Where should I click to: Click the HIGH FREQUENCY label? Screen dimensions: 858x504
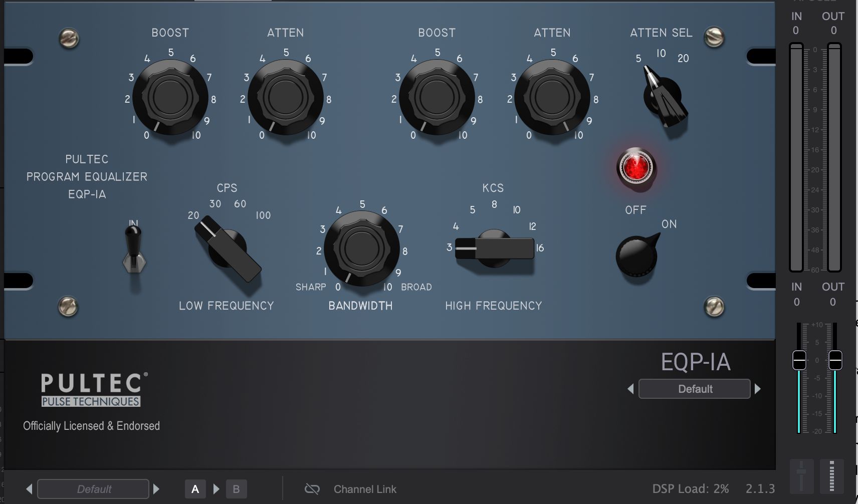pyautogui.click(x=494, y=306)
